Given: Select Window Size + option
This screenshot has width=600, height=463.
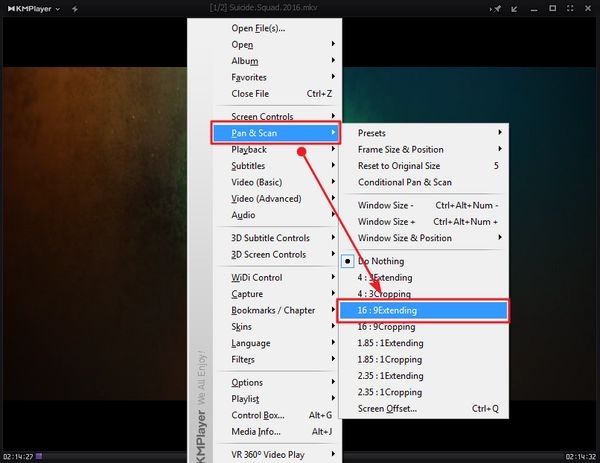Looking at the screenshot, I should coord(424,222).
